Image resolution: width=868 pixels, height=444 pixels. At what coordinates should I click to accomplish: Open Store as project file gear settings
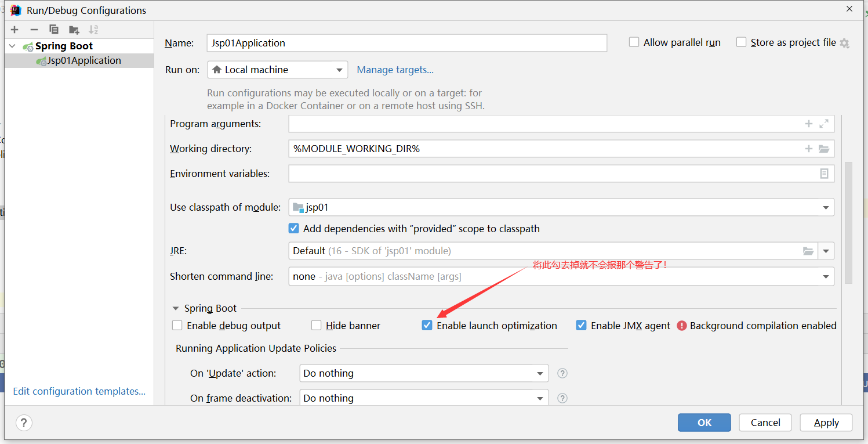[x=844, y=43]
